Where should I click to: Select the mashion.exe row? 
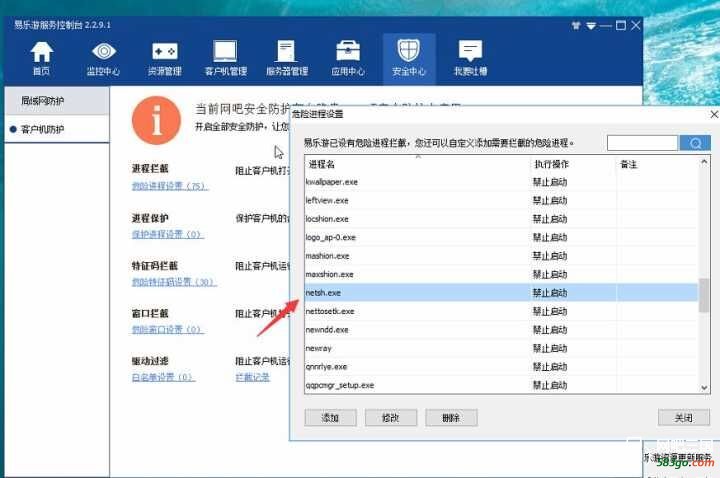(x=501, y=256)
